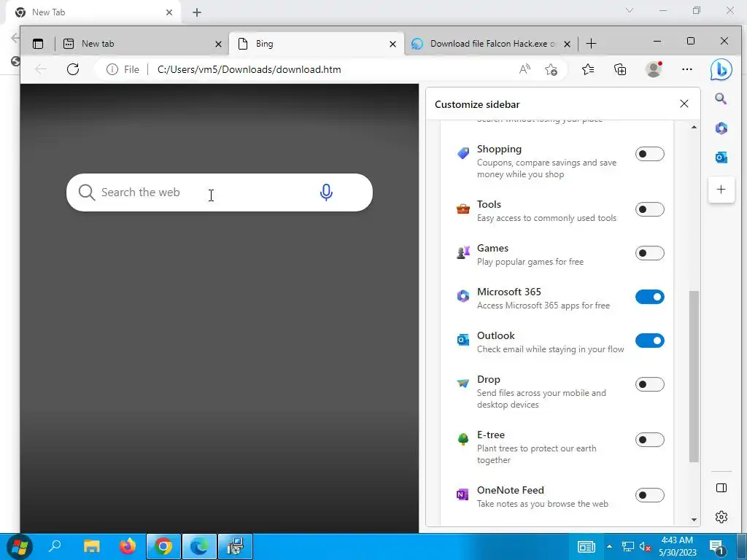Select the Bing tab
This screenshot has height=560, width=747.
pyautogui.click(x=317, y=44)
